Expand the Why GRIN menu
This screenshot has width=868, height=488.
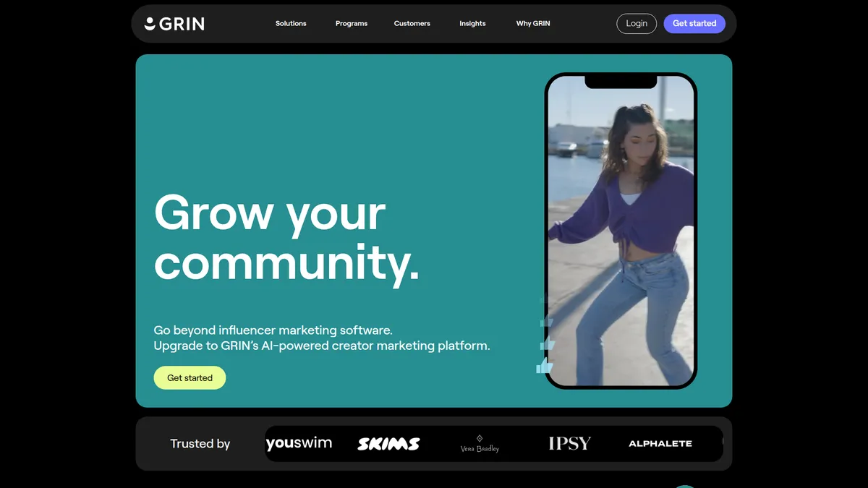coord(533,24)
